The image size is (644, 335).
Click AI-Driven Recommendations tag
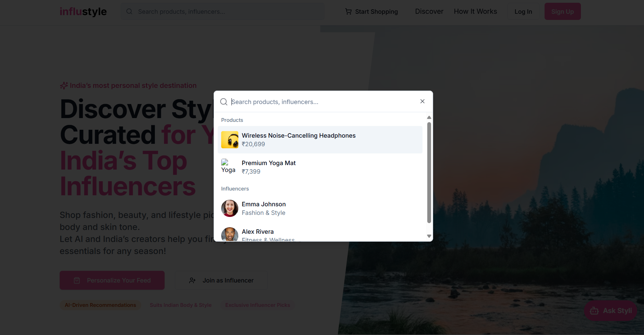pyautogui.click(x=100, y=305)
